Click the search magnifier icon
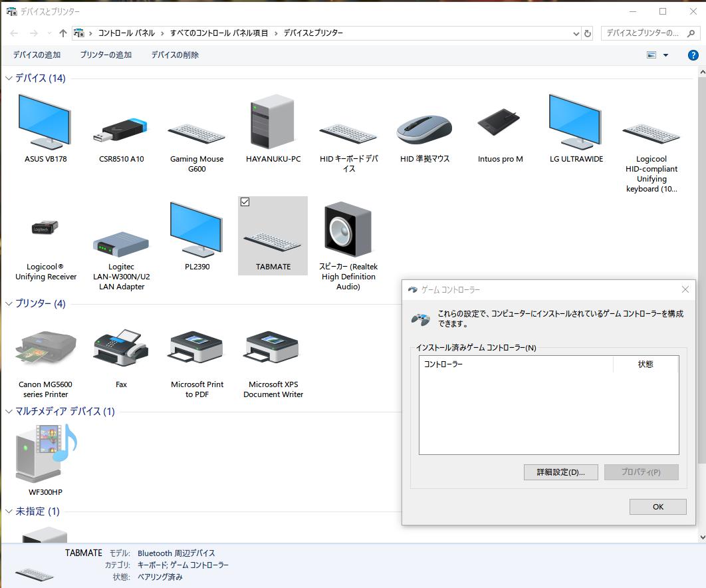Screen dimensions: 706x588 [x=691, y=33]
